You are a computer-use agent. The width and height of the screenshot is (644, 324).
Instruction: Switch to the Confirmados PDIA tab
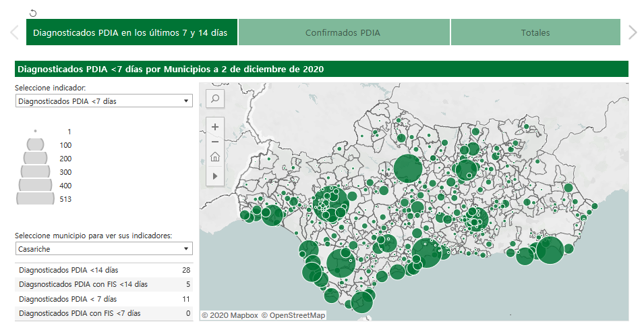point(343,32)
